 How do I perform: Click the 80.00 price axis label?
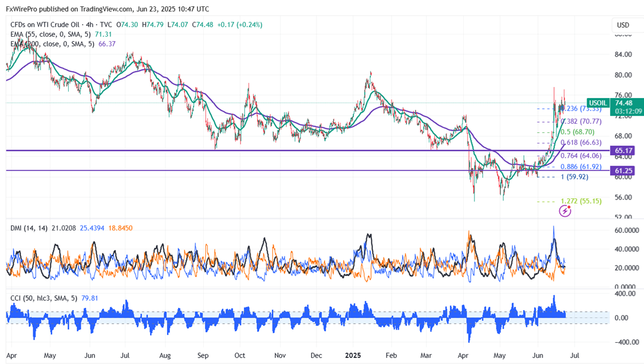(623, 75)
